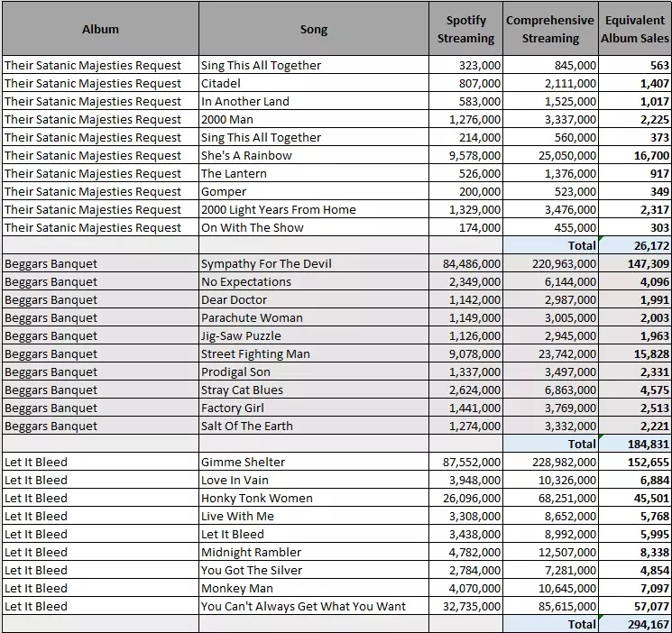The image size is (672, 633).
Task: Select You Can't Always Get What You Want
Action: (x=314, y=606)
